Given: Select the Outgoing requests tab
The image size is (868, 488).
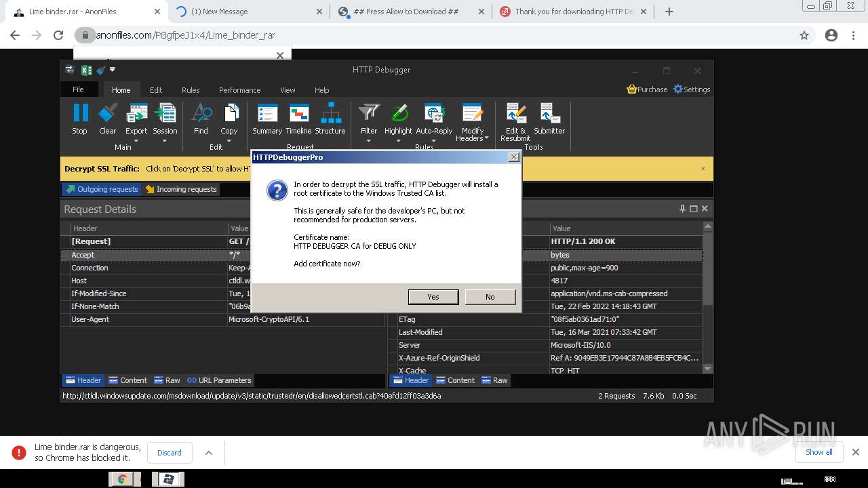Looking at the screenshot, I should tap(101, 189).
